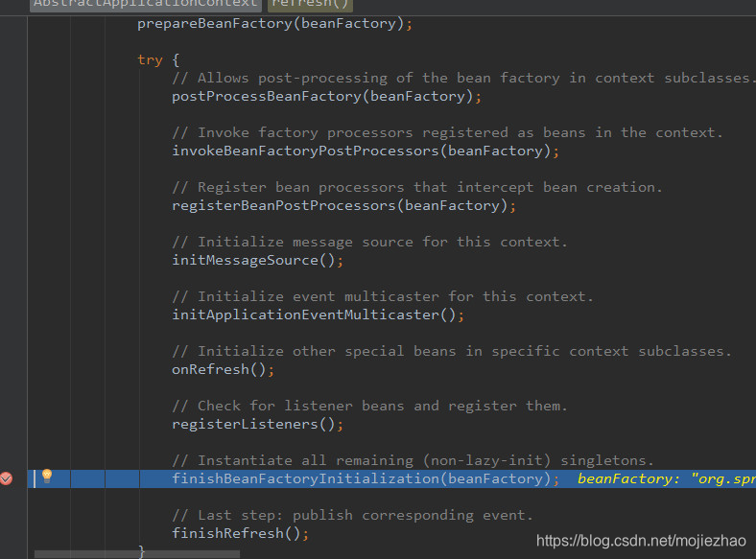Click the refresh() breadcrumb

310,4
